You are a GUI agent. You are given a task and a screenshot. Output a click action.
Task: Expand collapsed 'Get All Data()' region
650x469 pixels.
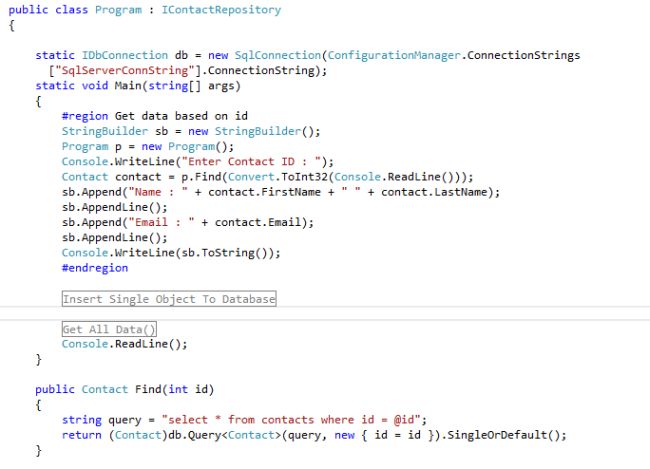click(109, 329)
